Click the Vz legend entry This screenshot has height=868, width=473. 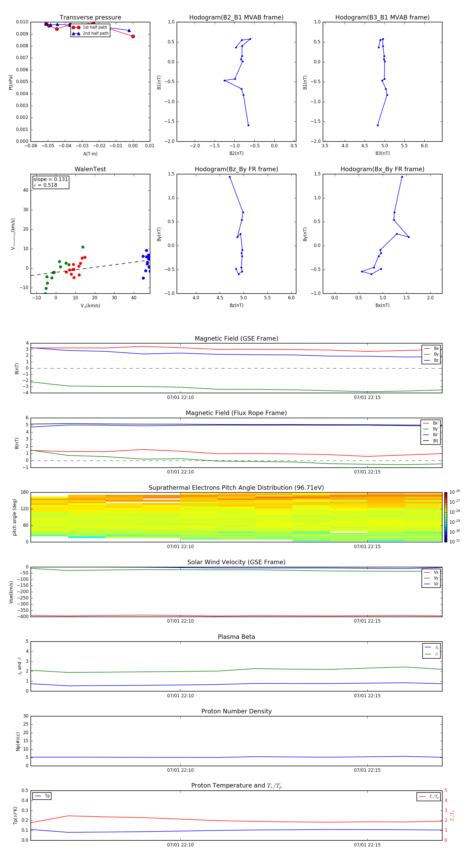coord(431,584)
